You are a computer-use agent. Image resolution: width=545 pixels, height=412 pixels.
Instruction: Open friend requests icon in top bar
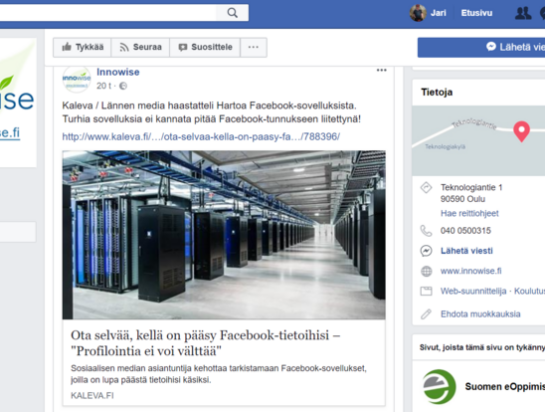523,13
